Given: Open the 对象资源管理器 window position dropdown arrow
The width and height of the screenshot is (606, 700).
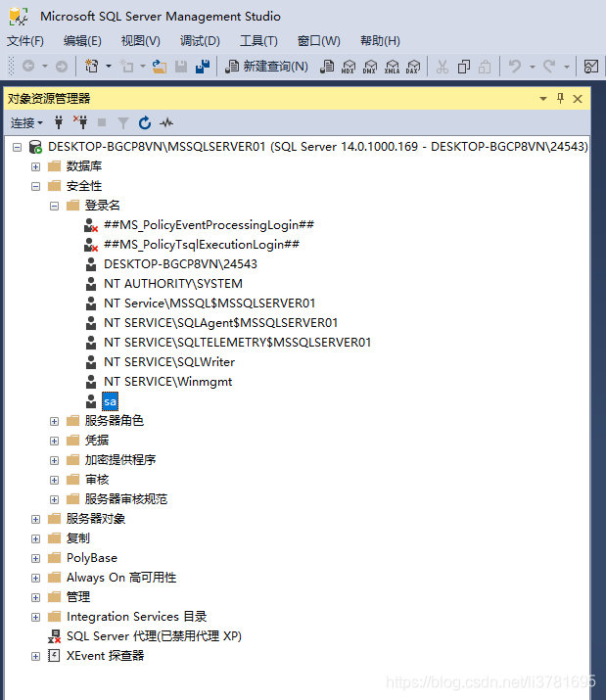Looking at the screenshot, I should coord(543,98).
